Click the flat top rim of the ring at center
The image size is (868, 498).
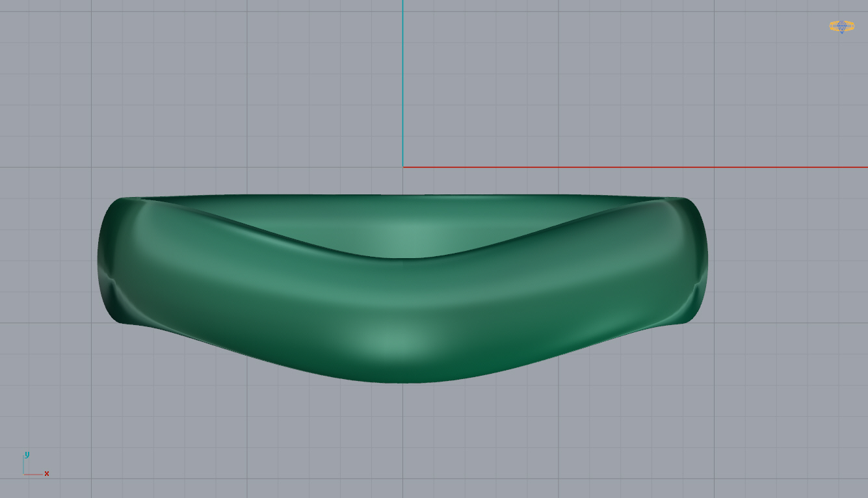tap(402, 196)
